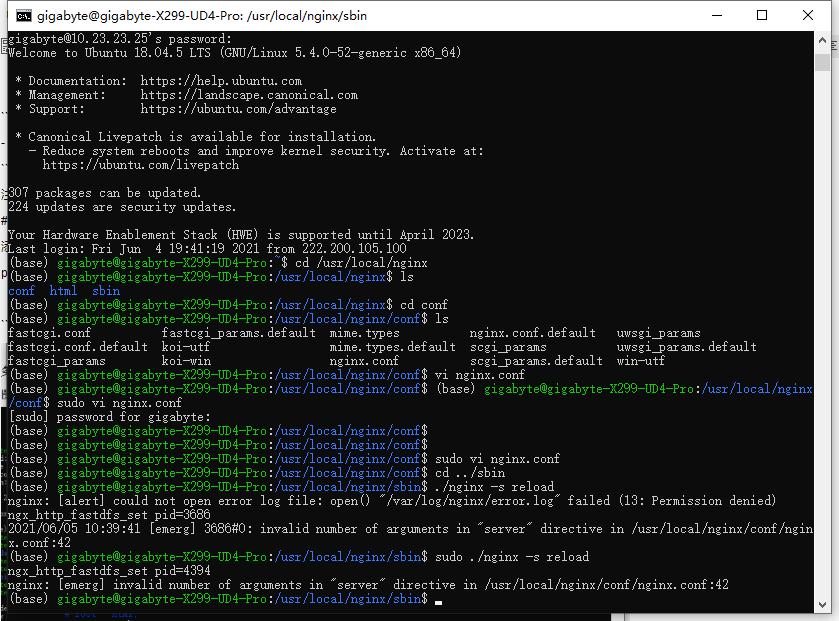This screenshot has width=839, height=621.
Task: Maximize the terminal window
Action: coord(762,16)
